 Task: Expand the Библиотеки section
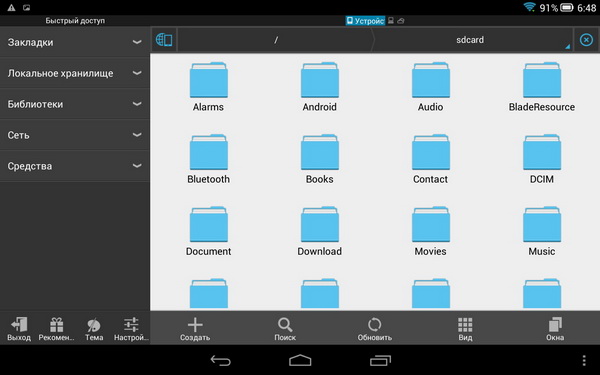(x=75, y=104)
